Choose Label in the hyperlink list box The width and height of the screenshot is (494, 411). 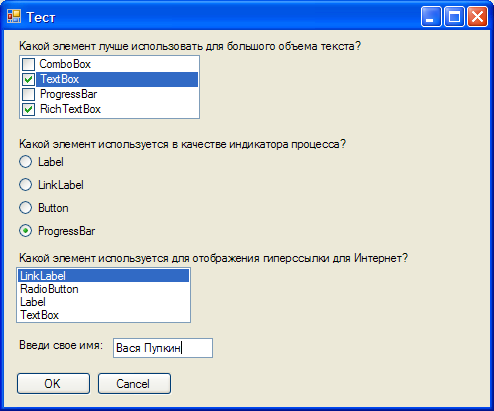103,302
